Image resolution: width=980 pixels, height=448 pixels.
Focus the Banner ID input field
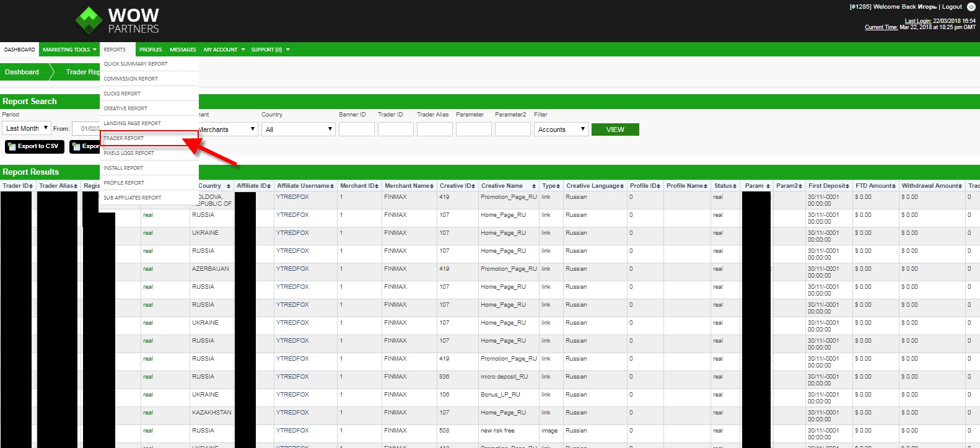356,130
